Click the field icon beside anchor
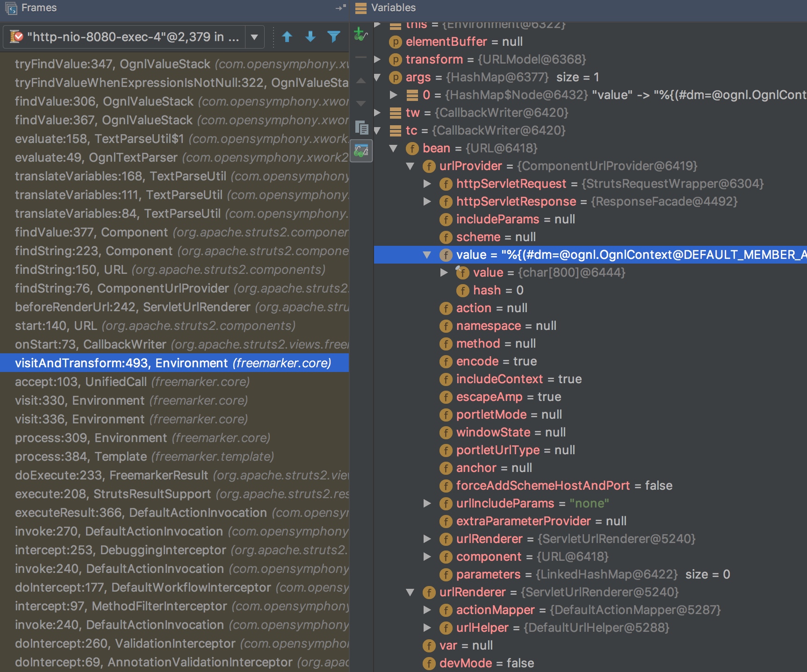 click(x=446, y=468)
